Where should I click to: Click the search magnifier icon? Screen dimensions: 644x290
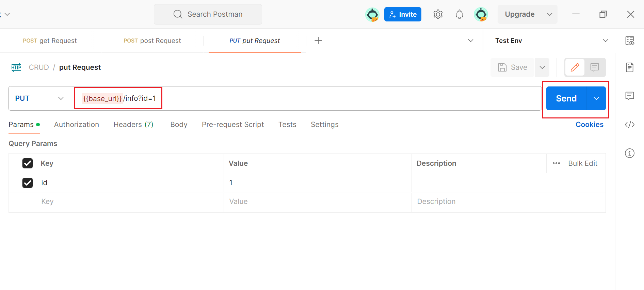178,14
